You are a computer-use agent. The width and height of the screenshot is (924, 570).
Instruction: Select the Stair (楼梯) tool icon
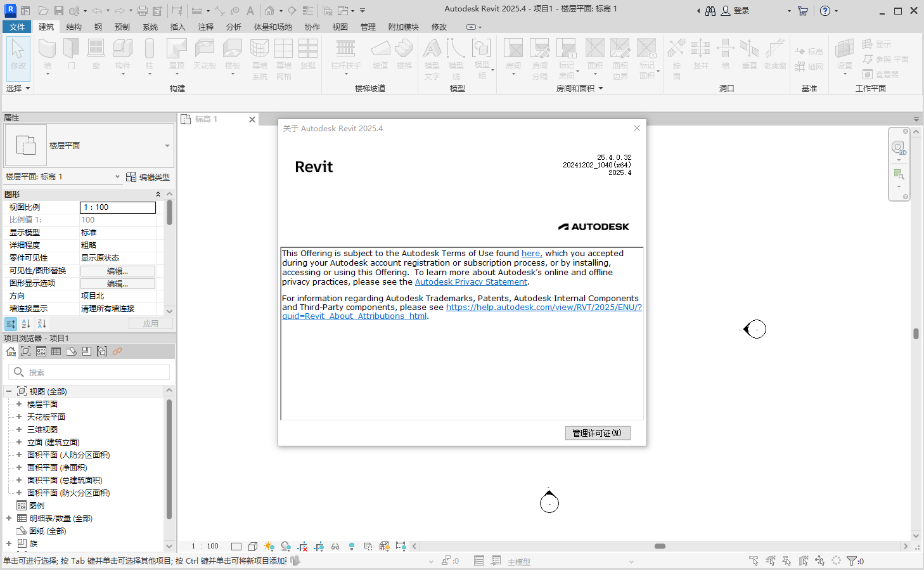tap(404, 49)
